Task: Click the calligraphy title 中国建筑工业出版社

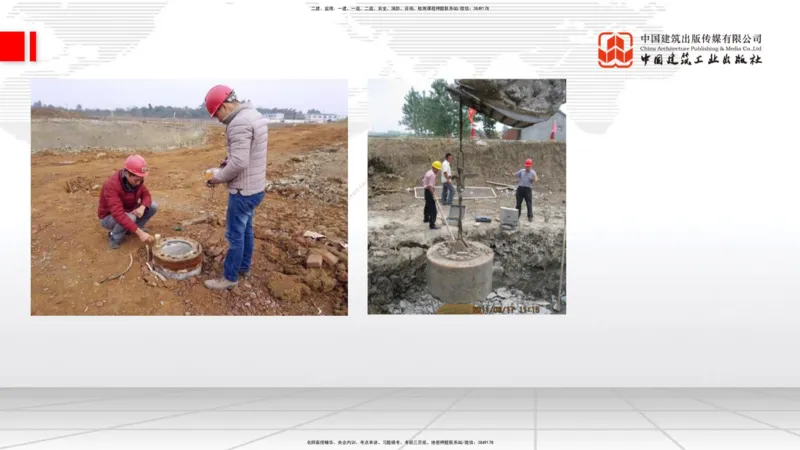Action: click(700, 60)
